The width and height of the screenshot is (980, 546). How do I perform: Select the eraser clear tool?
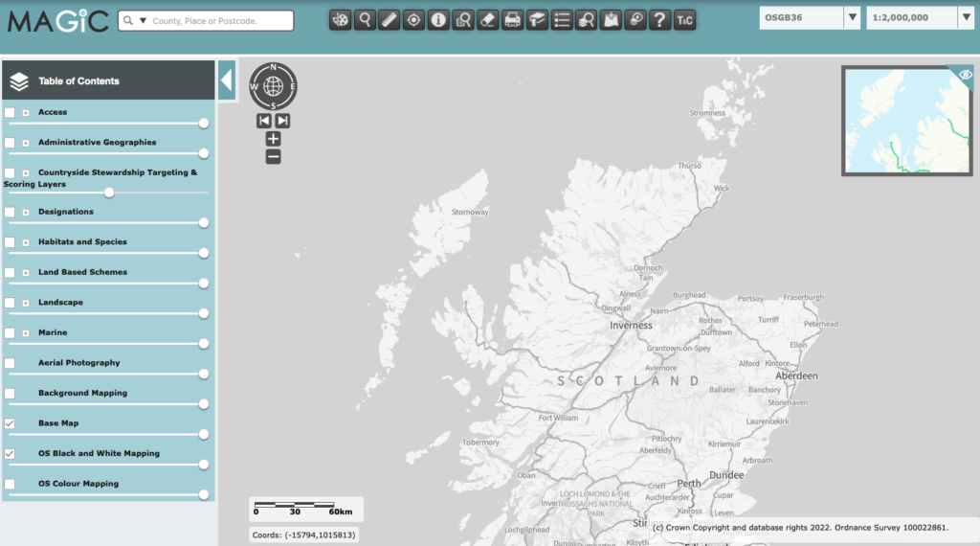pyautogui.click(x=487, y=20)
